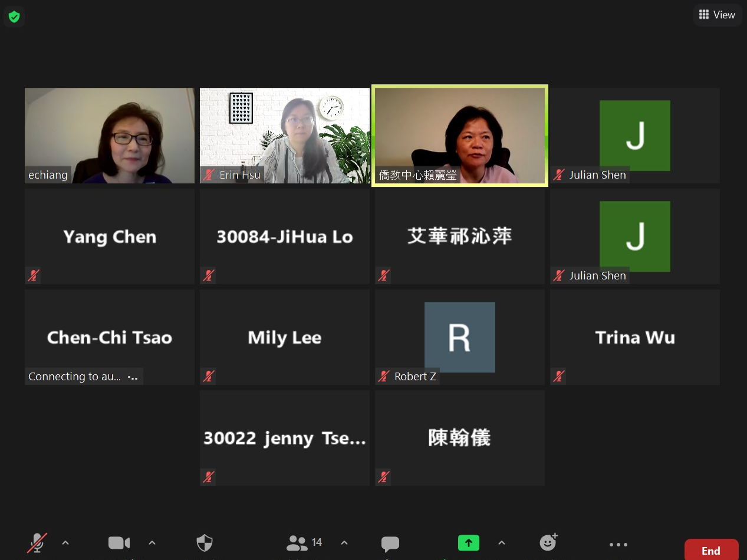Click the red End meeting button

710,551
